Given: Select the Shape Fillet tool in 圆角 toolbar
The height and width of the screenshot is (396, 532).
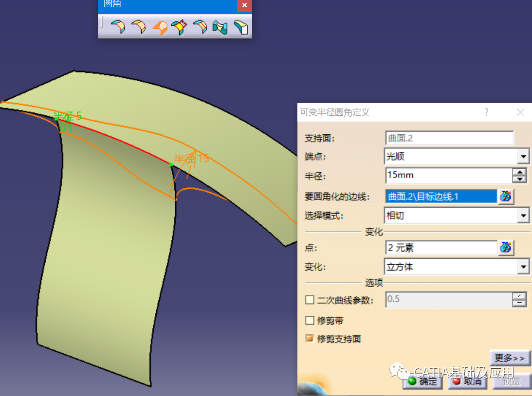Looking at the screenshot, I should (118, 27).
